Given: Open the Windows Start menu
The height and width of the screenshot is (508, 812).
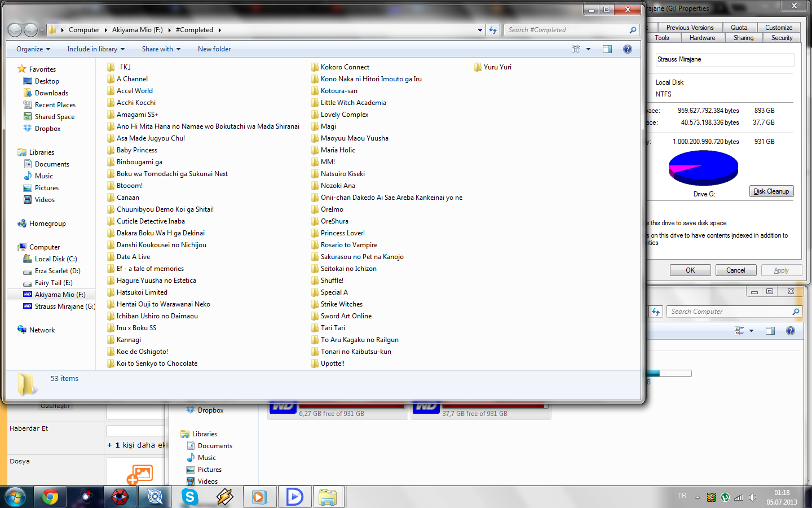Looking at the screenshot, I should 15,497.
